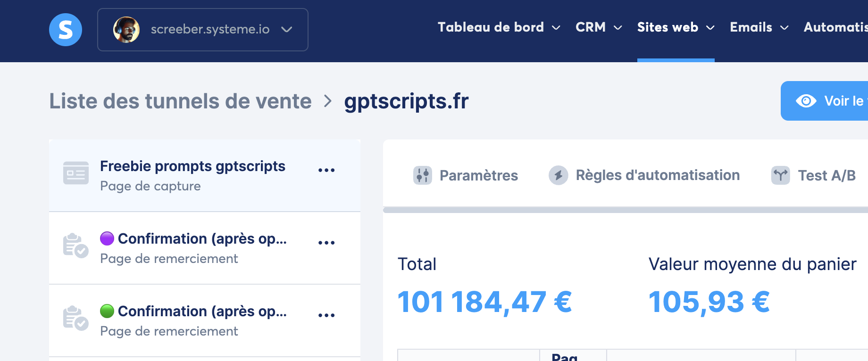
Task: Click the Voir le tunnel button
Action: point(824,101)
